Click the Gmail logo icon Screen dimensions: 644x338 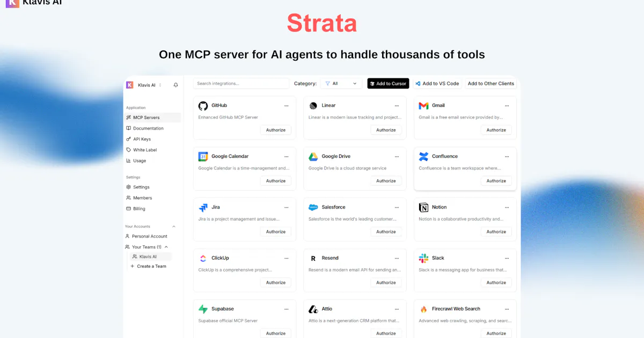tap(423, 106)
